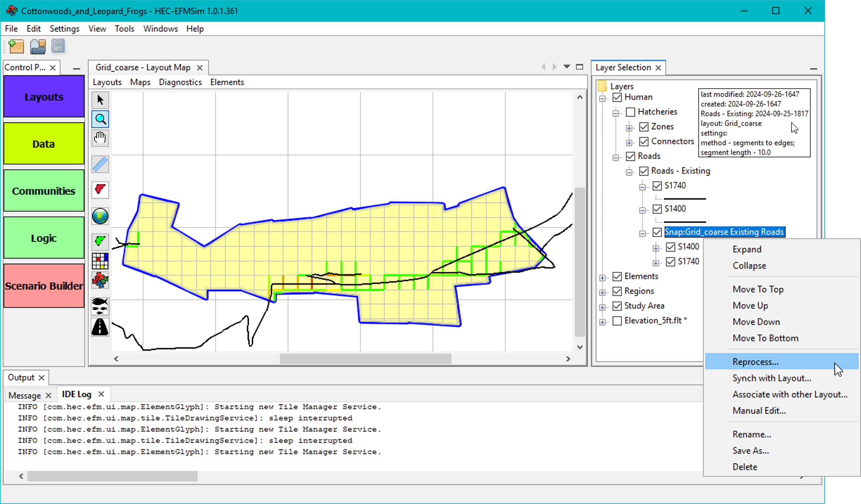Select the arrow pointer tool

click(x=100, y=100)
